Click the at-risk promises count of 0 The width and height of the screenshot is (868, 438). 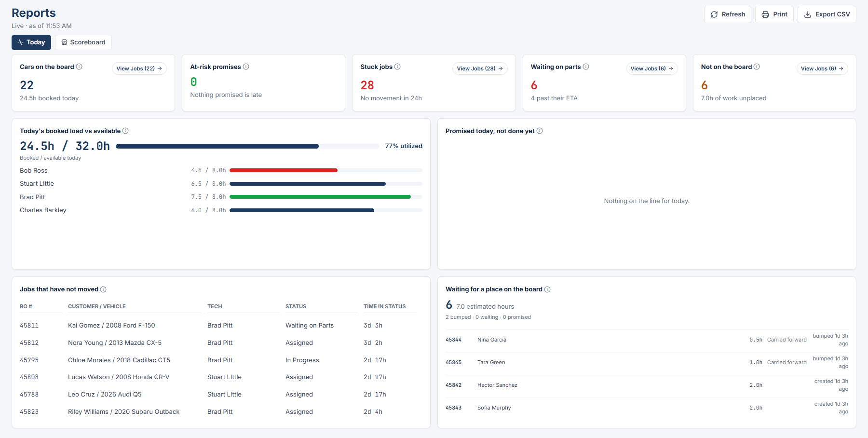[193, 82]
